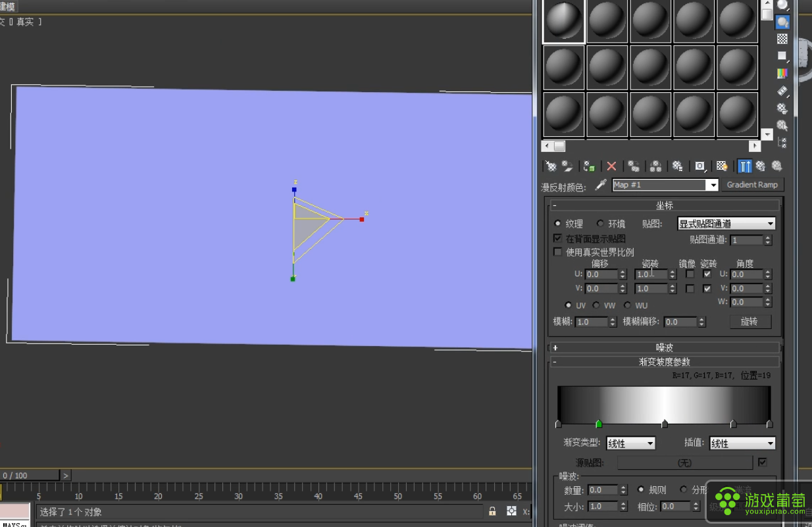
Task: Select the first material sample sphere
Action: pyautogui.click(x=564, y=22)
